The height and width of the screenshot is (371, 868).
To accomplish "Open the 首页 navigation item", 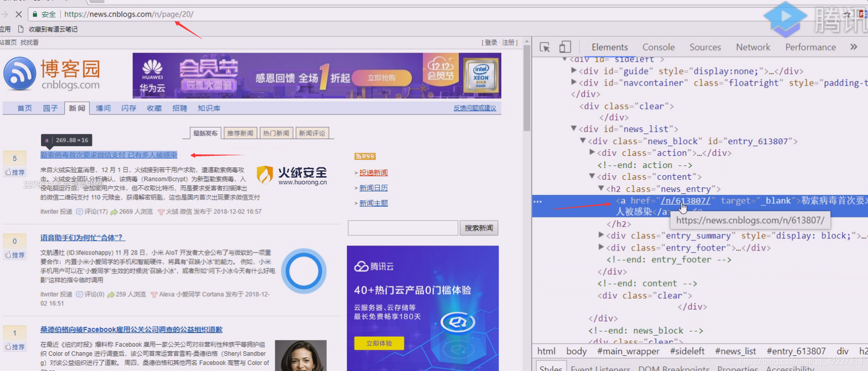I will click(x=24, y=108).
